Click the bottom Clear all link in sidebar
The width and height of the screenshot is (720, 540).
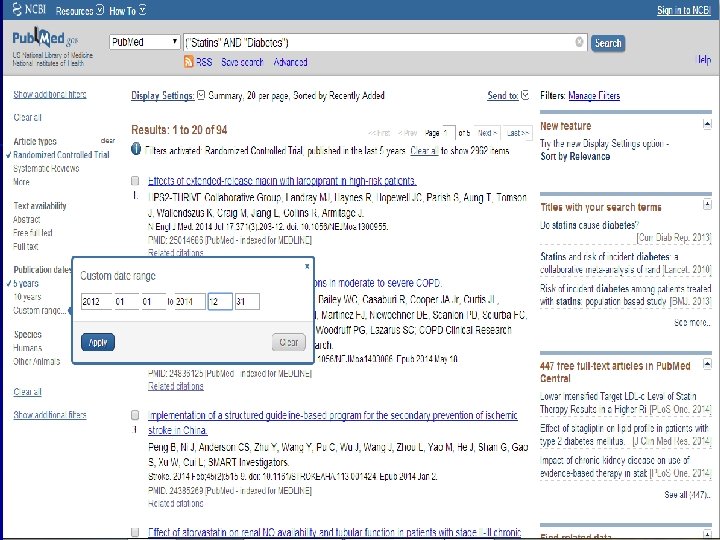[x=27, y=392]
